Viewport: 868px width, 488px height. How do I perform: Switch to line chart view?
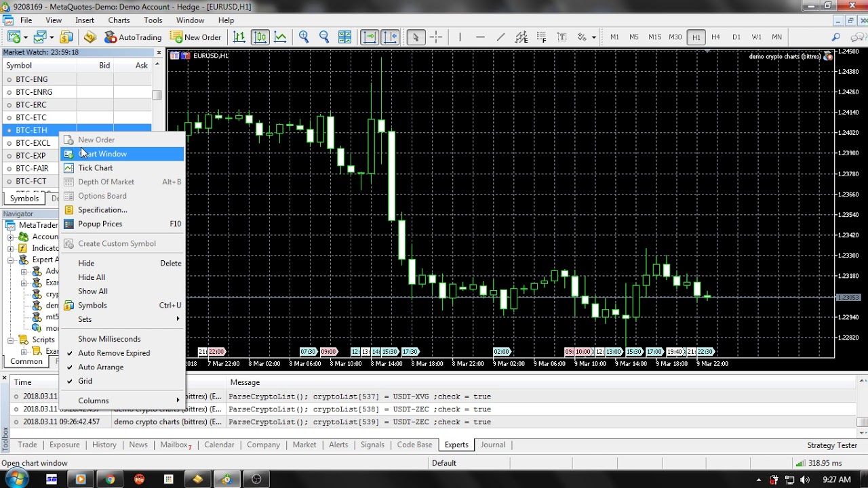pyautogui.click(x=280, y=37)
